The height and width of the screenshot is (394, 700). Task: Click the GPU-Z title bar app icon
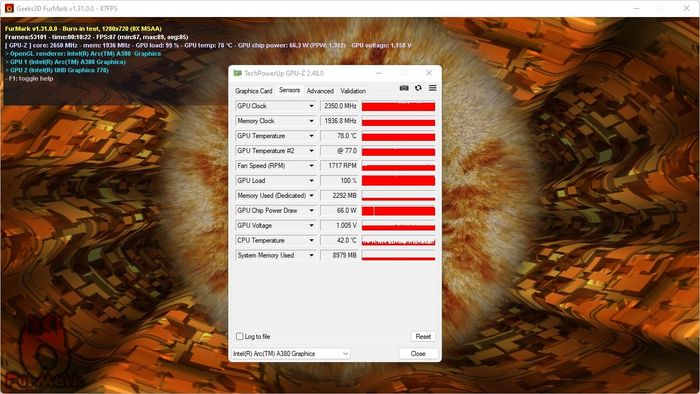[238, 73]
